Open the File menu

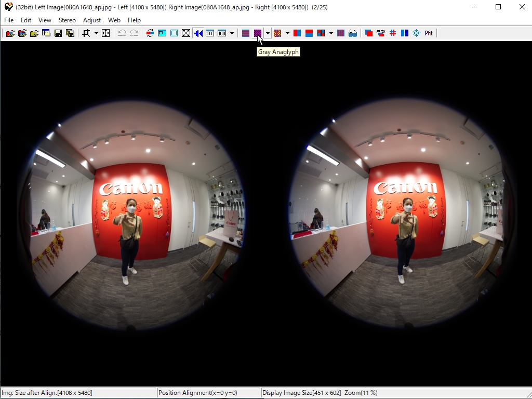click(x=9, y=20)
